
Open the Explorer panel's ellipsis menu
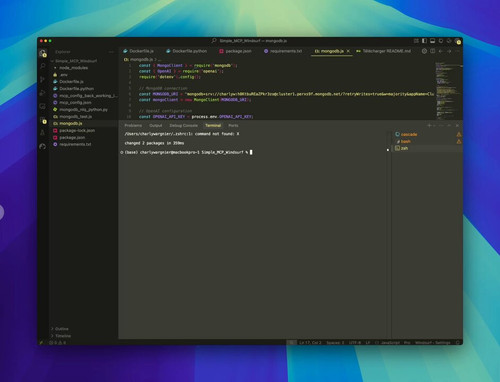click(x=111, y=52)
